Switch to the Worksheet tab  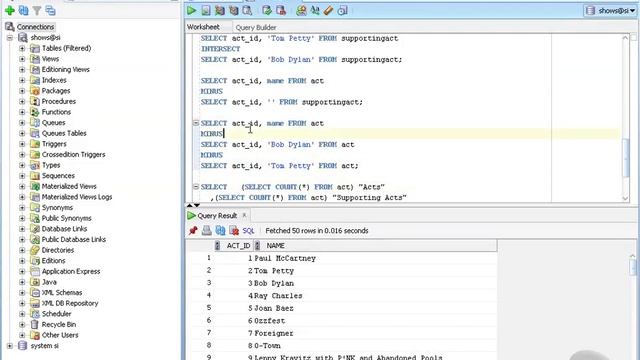(x=203, y=27)
